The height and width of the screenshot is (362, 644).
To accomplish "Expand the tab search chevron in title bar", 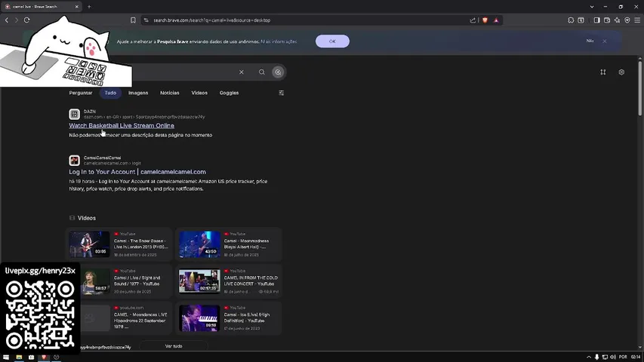I will click(x=592, y=7).
